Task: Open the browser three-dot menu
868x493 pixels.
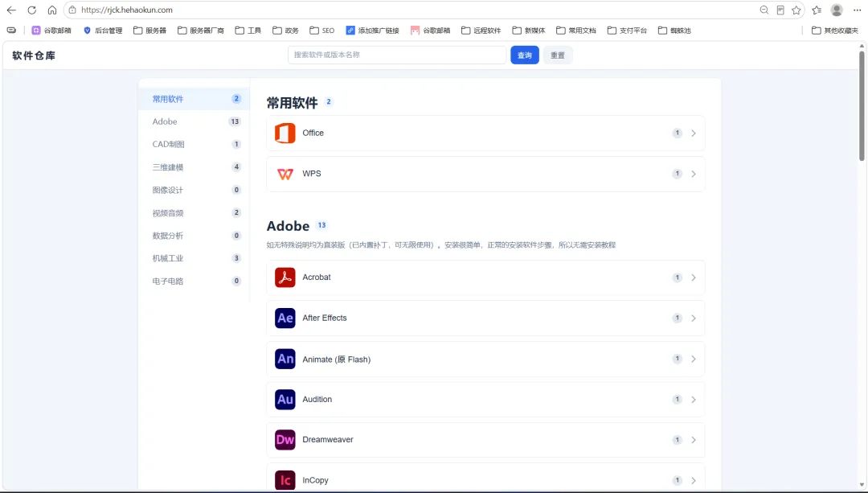Action: [857, 10]
